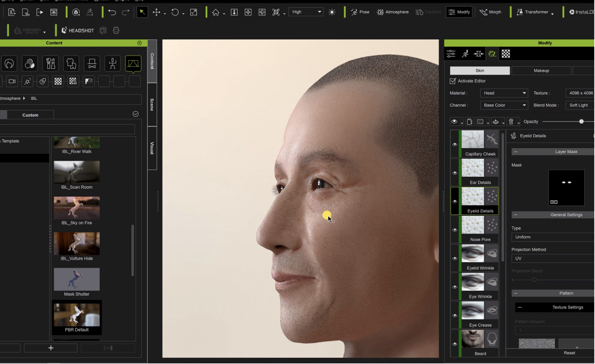Select the arrow Select tool

(x=142, y=12)
